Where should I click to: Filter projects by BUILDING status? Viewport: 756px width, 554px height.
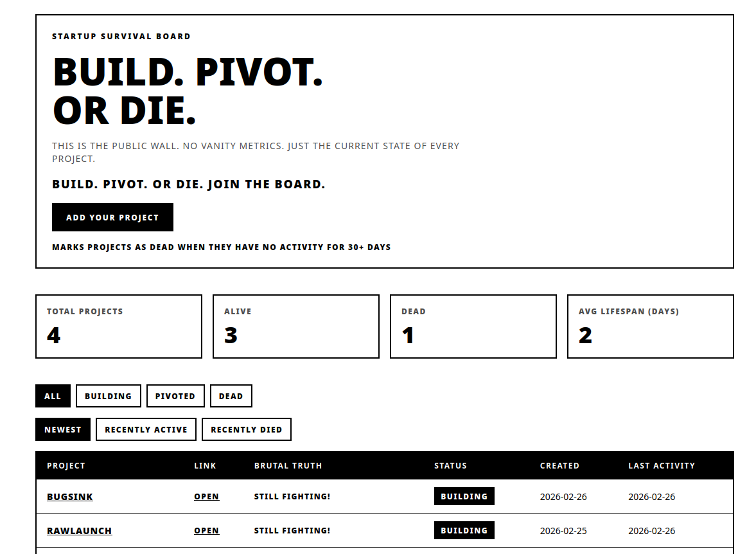pos(108,396)
